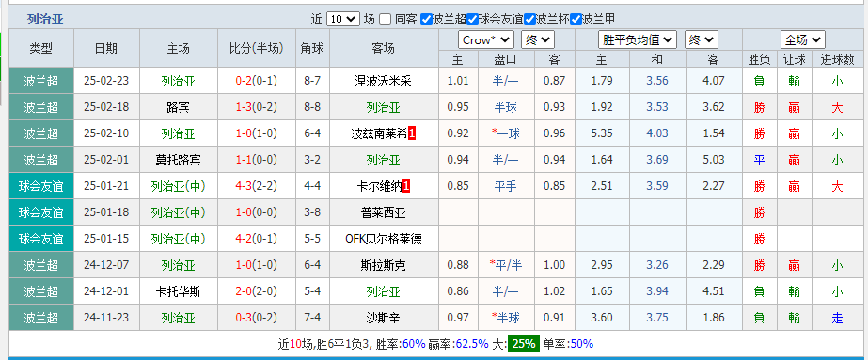Open the 终 dropdown next to 胜平负均值
The image size is (868, 360).
click(702, 39)
